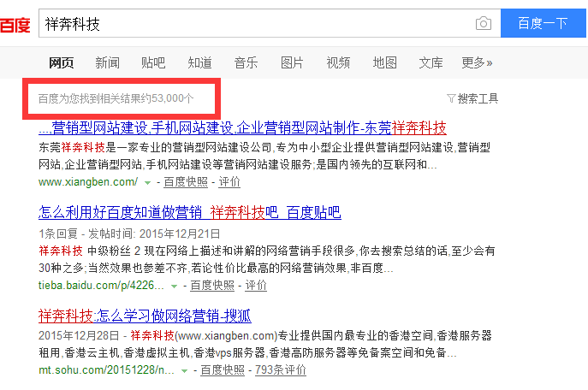Switch to the 音乐 tab

coord(246,62)
